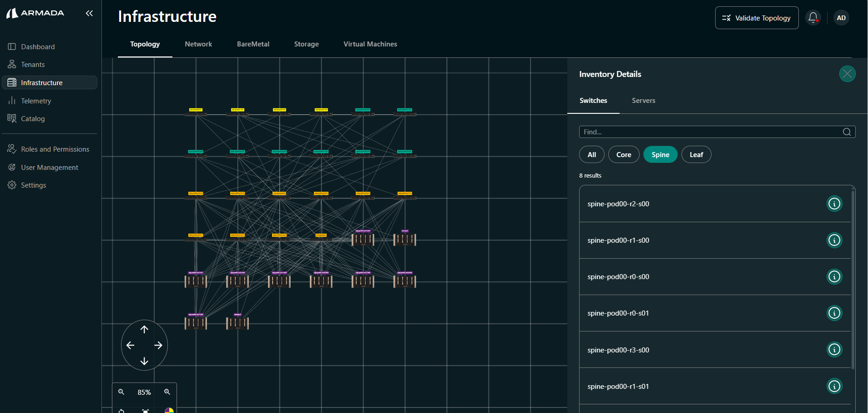868x413 pixels.
Task: Show info for spine-pod00-r2-s00
Action: (x=834, y=204)
